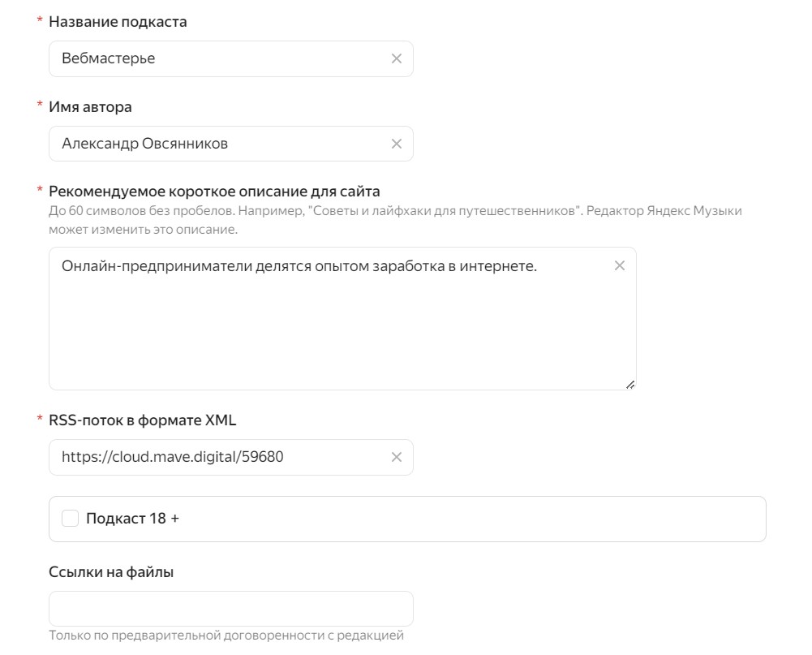812x655 pixels.
Task: Click the description textarea resize handle
Action: click(630, 385)
